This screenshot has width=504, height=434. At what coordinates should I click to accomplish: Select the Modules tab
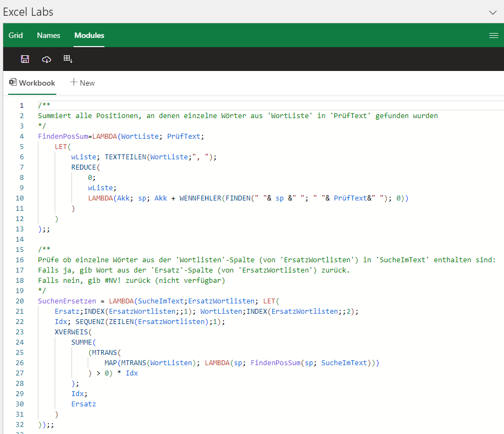(89, 35)
